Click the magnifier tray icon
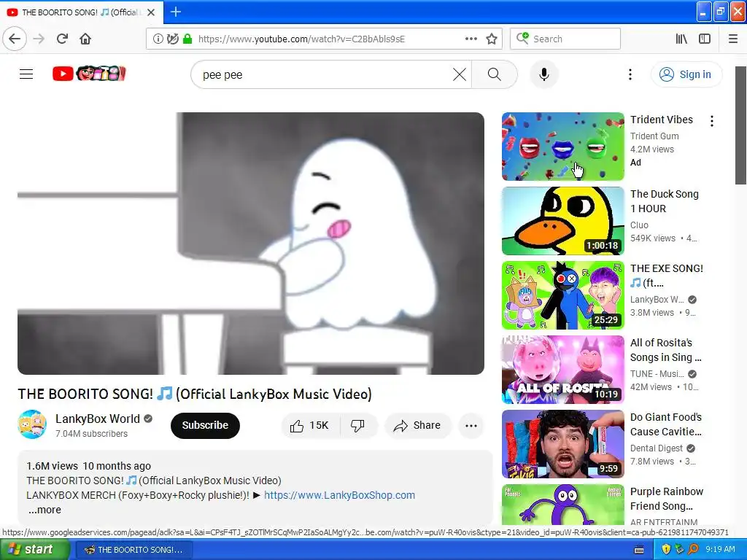This screenshot has height=560, width=747. [693, 550]
